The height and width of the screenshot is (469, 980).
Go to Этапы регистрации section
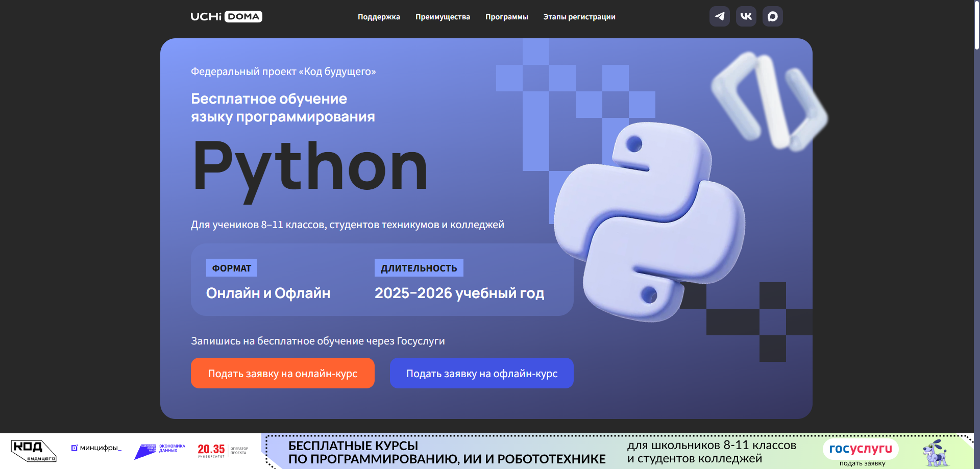click(x=579, y=17)
